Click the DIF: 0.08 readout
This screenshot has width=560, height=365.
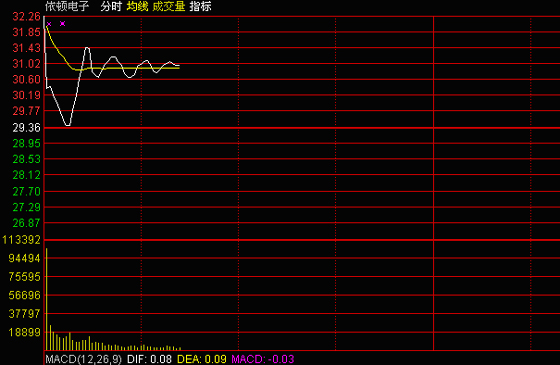[x=150, y=359]
